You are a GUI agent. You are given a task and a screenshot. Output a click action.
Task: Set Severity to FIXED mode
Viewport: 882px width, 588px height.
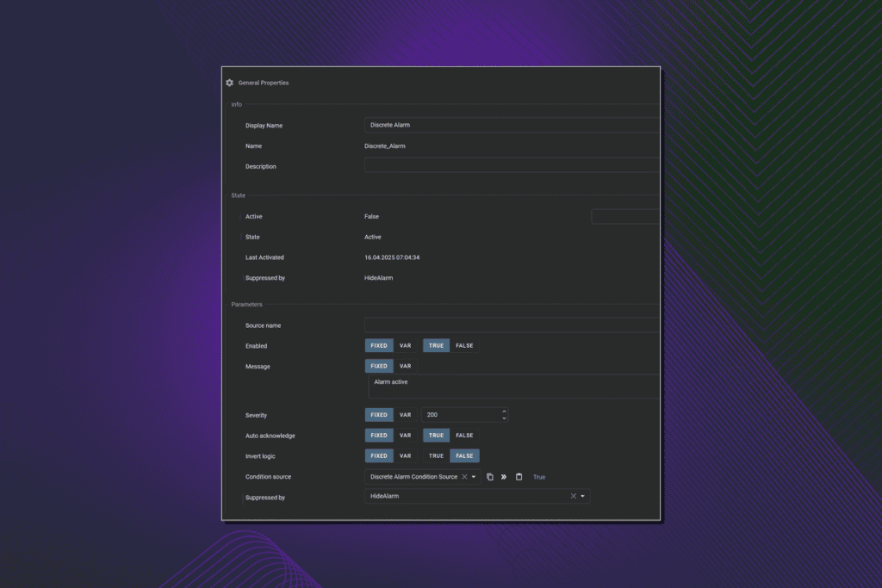(379, 415)
